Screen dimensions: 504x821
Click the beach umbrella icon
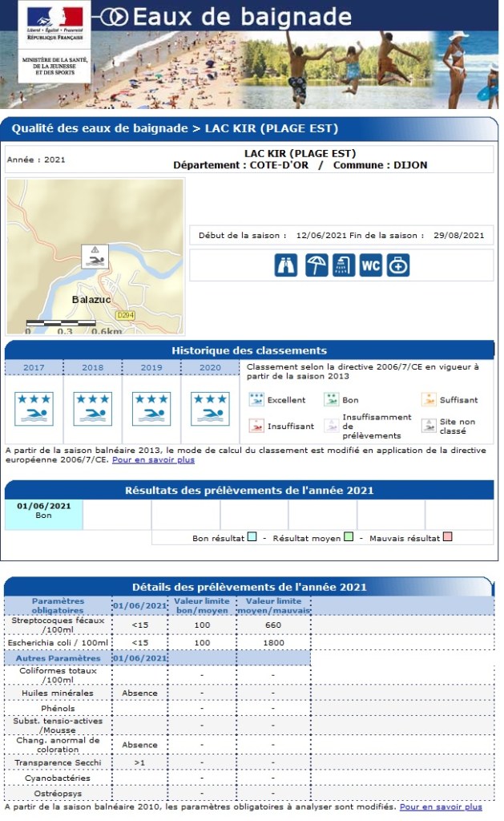317,265
